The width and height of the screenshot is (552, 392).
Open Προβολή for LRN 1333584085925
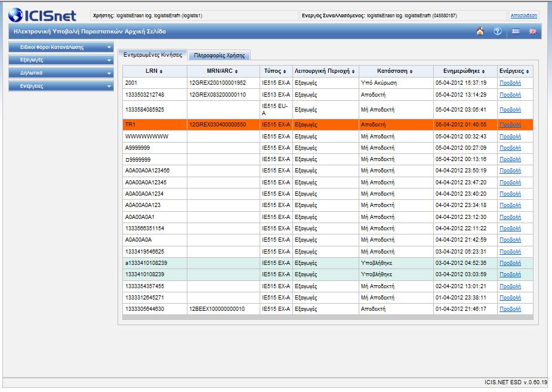[510, 110]
